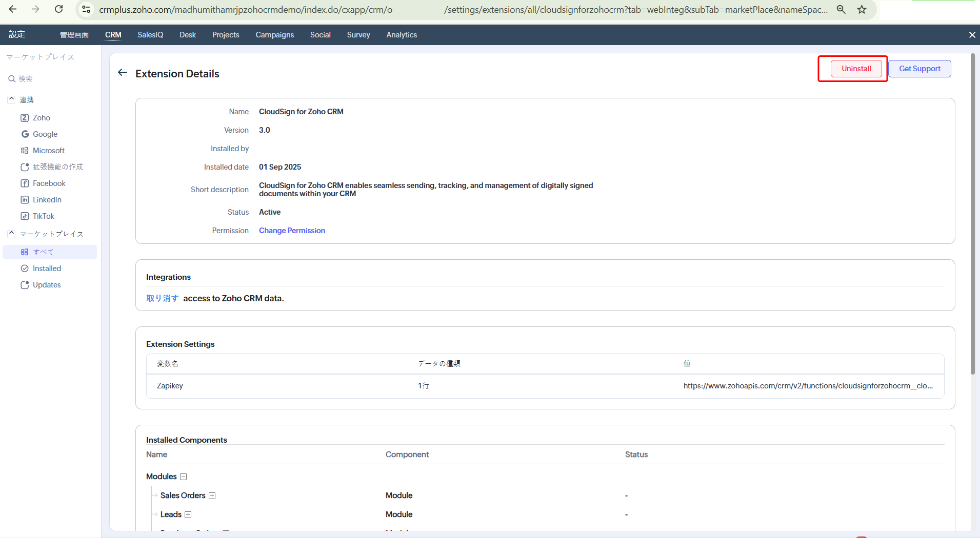The width and height of the screenshot is (980, 538).
Task: Click 取り消す to revoke CRM data access
Action: click(163, 298)
